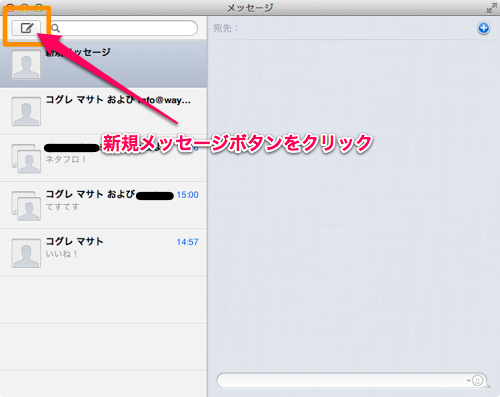Click the 14:57 timestamp
The height and width of the screenshot is (397, 500).
tap(187, 242)
